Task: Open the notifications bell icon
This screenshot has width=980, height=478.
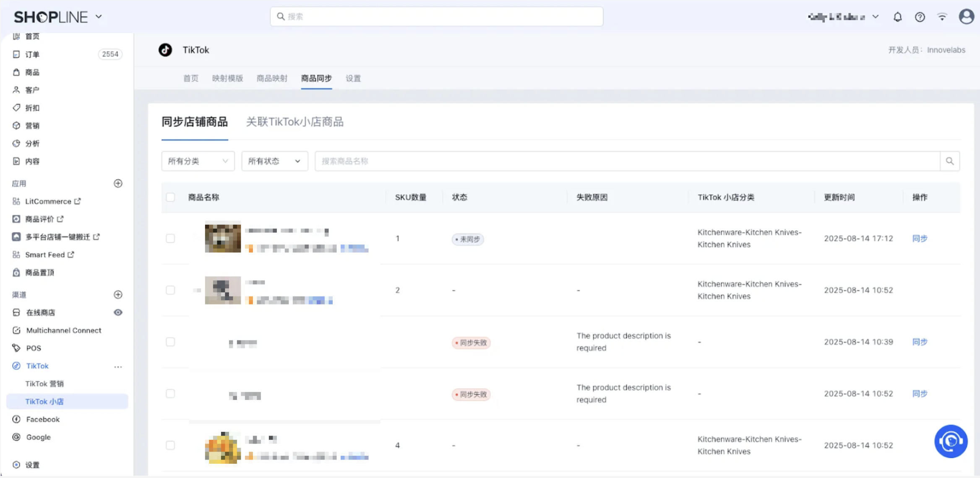Action: (x=897, y=17)
